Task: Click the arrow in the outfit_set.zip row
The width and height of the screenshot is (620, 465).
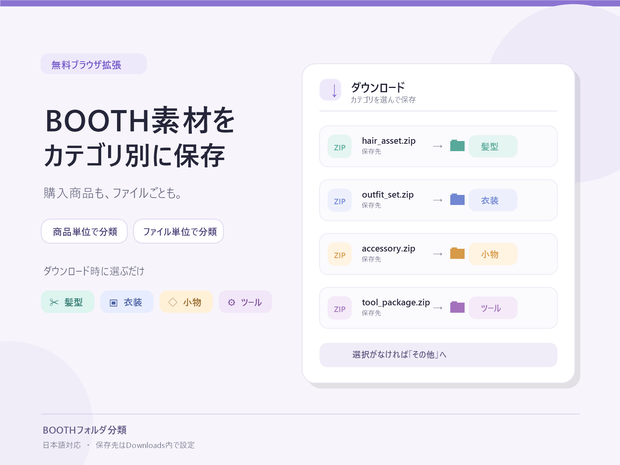Action: coord(437,200)
